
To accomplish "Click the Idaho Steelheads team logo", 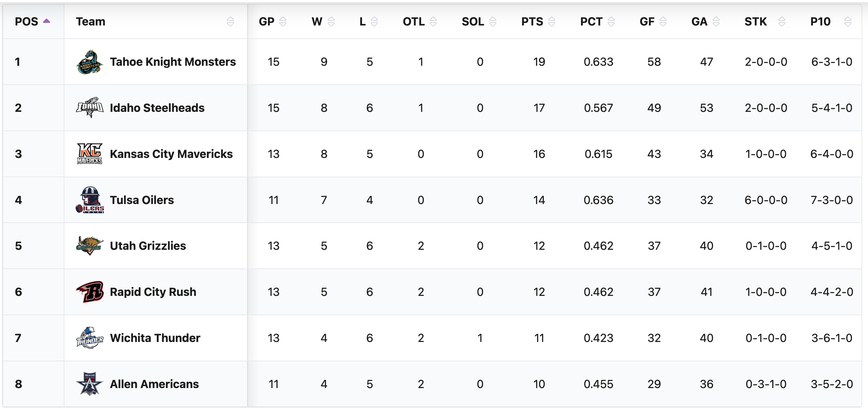I will (x=89, y=108).
